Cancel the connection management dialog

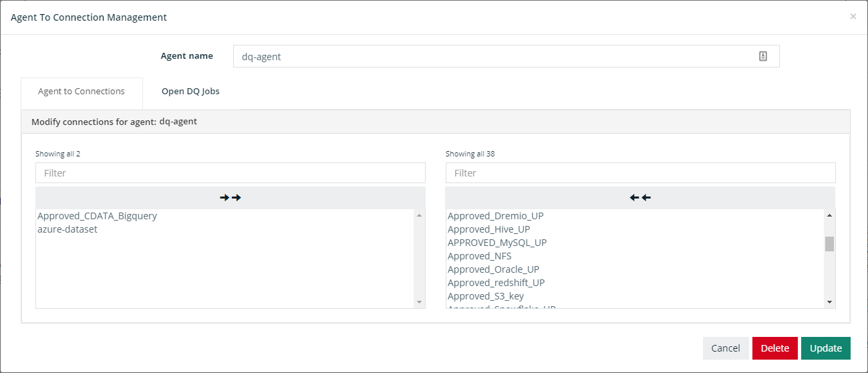point(725,348)
